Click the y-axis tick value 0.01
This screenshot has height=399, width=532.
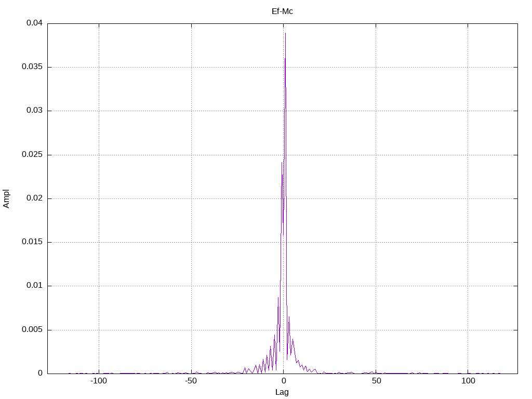coord(35,286)
